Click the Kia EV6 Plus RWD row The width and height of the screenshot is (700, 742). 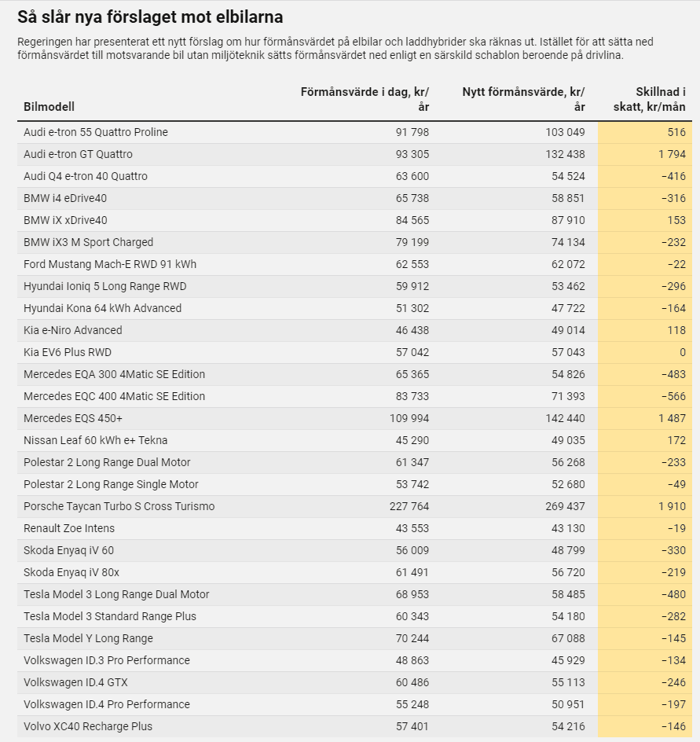(355, 352)
